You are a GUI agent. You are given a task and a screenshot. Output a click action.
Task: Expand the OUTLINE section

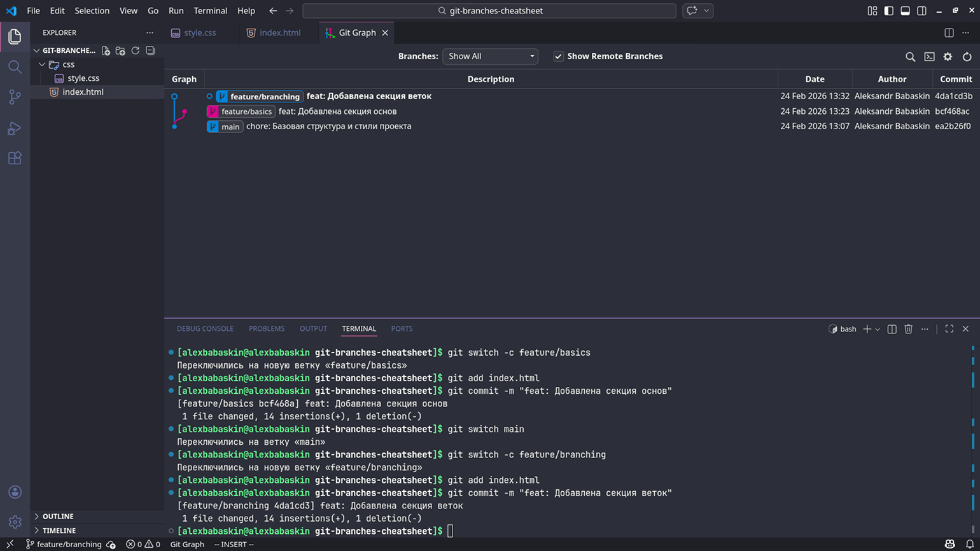pos(58,516)
